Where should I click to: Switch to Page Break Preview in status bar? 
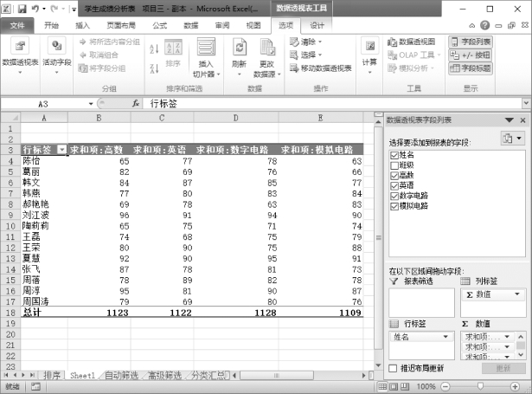click(x=405, y=386)
